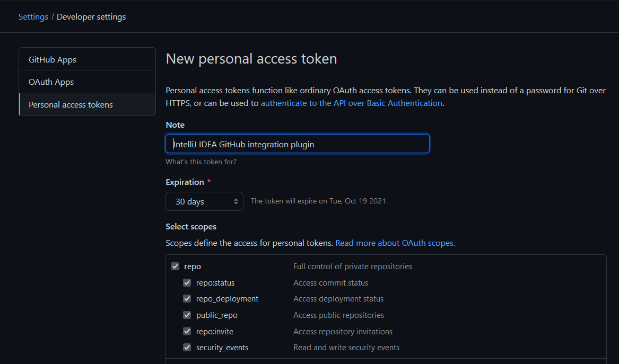Uncheck the repo:status checkbox

(x=187, y=283)
